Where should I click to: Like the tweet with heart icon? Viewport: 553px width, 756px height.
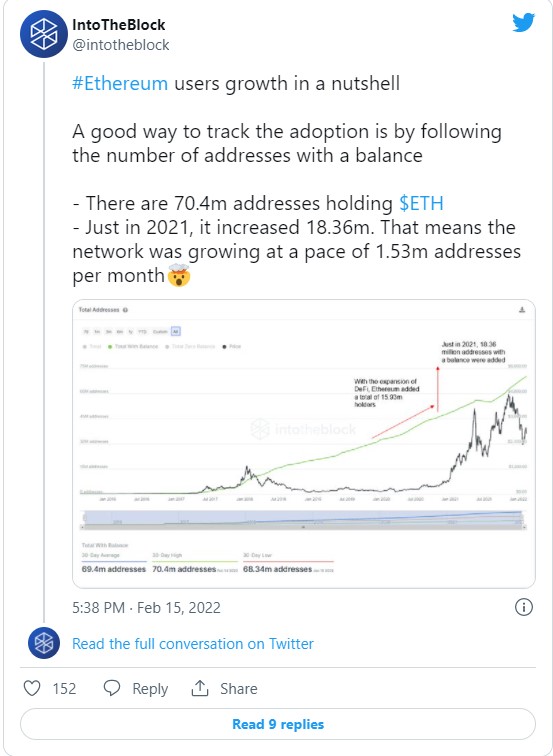click(x=32, y=688)
